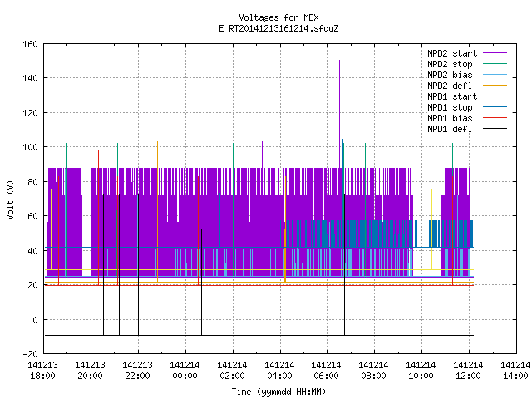This screenshot has width=532, height=399.
Task: Click the Volt (V) y-axis label
Action: [x=11, y=199]
